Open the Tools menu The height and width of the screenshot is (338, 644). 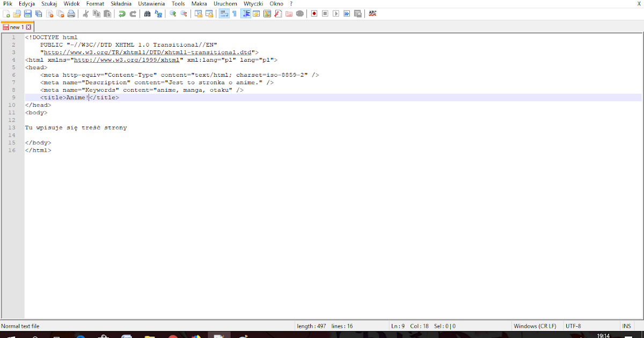[178, 4]
